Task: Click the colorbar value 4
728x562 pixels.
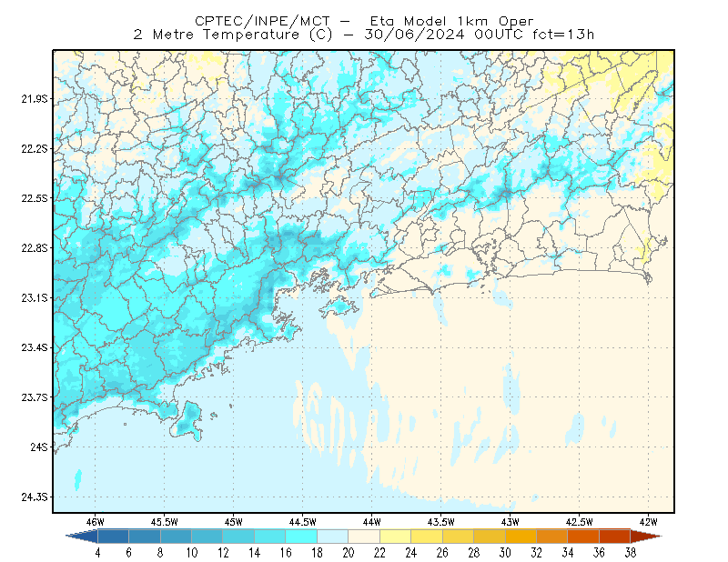Action: (x=97, y=553)
